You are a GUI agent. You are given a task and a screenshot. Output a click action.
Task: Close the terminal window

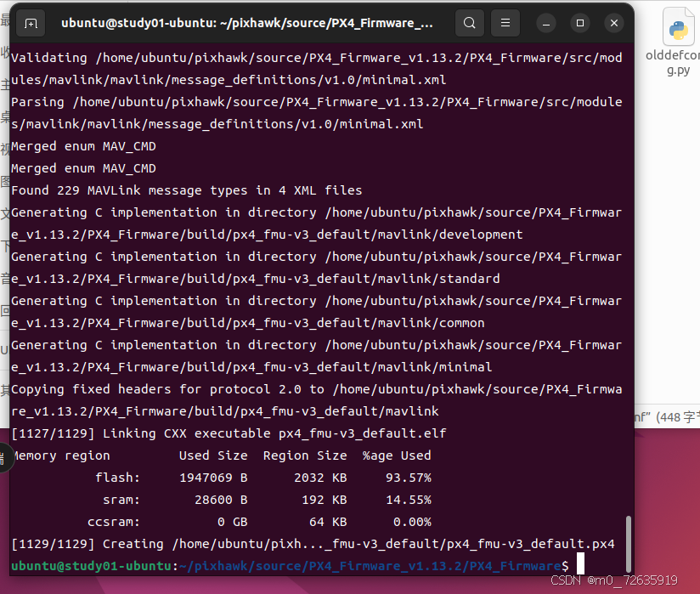(614, 23)
